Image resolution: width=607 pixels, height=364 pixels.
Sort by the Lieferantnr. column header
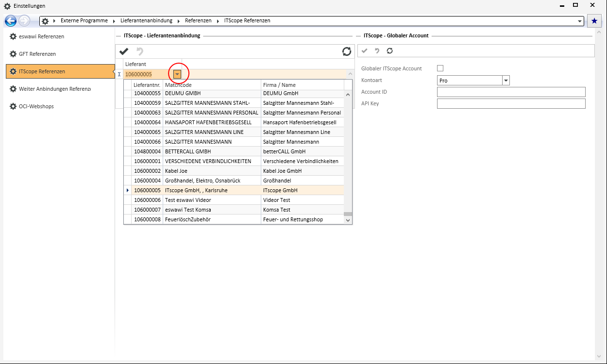pyautogui.click(x=147, y=85)
